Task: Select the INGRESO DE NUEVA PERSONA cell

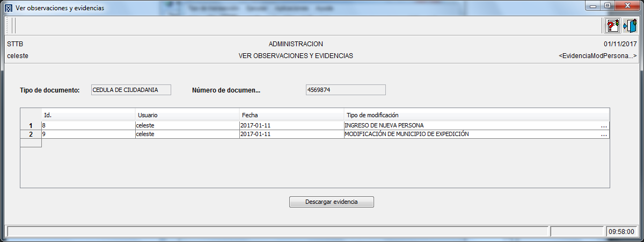Action: coord(467,126)
